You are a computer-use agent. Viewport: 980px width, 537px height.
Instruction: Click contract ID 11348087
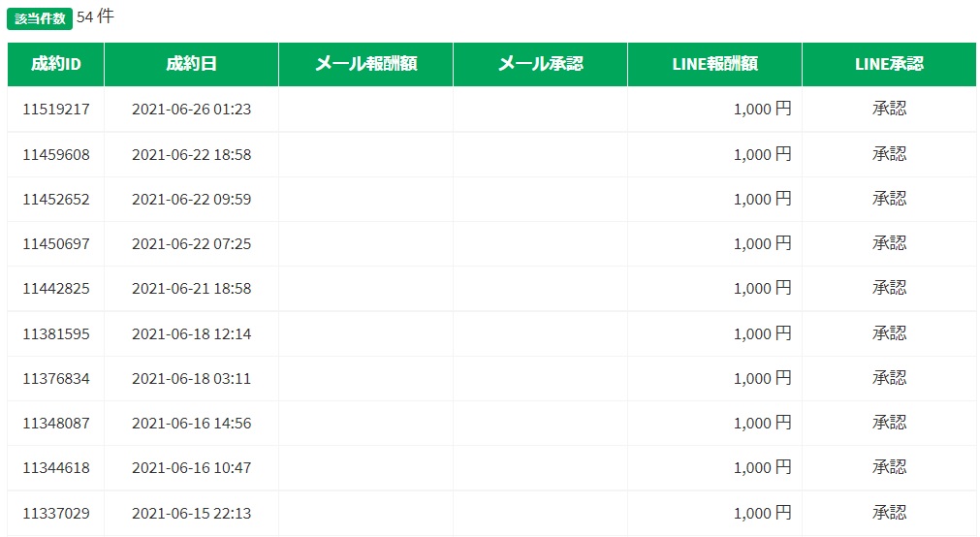click(x=56, y=424)
